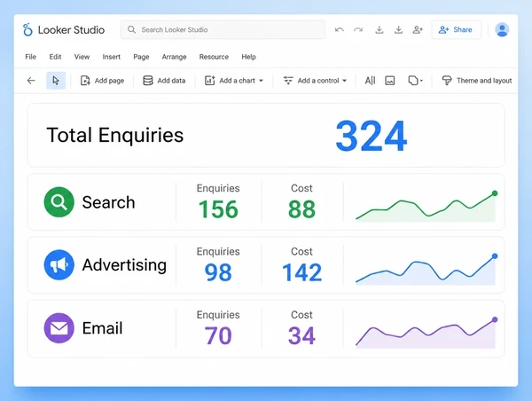Open the Edit menu
The image size is (532, 401).
pyautogui.click(x=55, y=57)
